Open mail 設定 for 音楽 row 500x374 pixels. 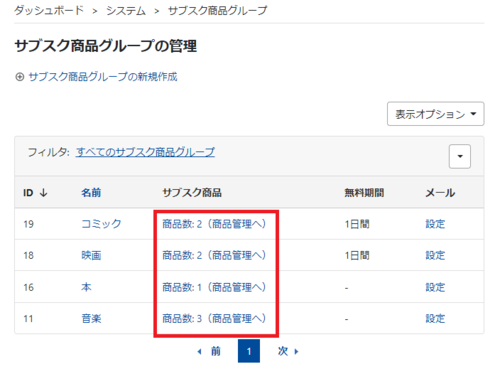pos(435,318)
